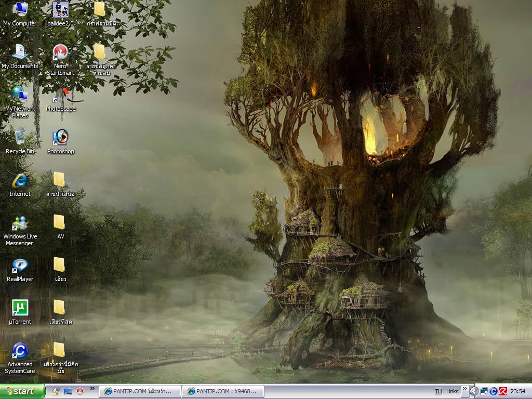
Task: Switch to PANTIP.COM : X9468 taskbar window
Action: 223,391
